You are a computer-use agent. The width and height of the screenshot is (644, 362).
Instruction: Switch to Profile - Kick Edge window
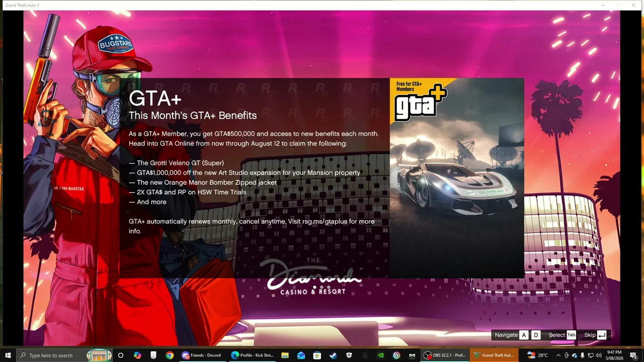252,355
